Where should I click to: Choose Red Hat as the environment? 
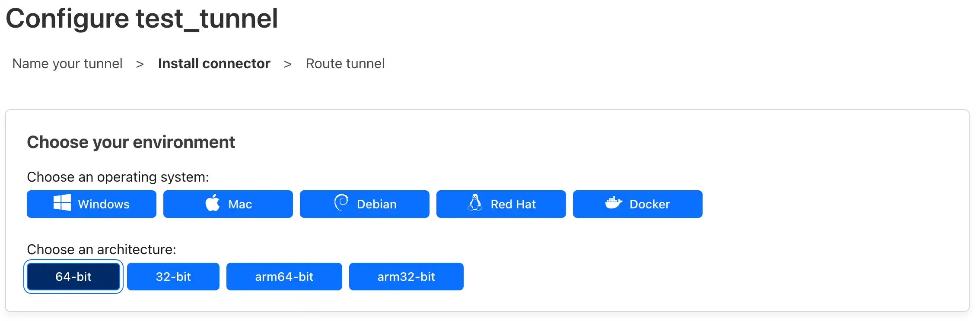(501, 204)
